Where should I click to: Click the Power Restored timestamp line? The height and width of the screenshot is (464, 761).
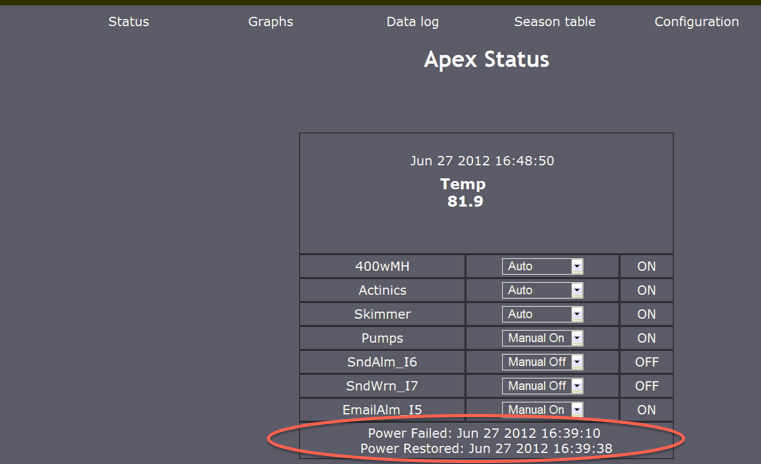click(x=486, y=449)
